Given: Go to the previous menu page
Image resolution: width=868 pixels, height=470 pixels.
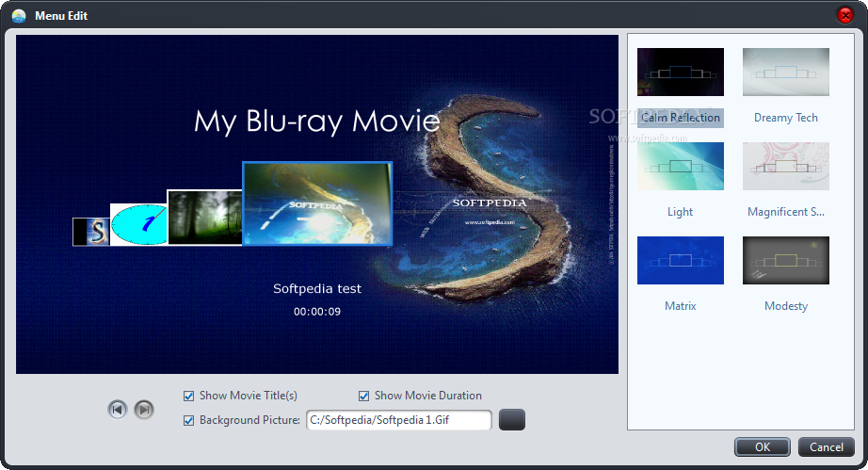Looking at the screenshot, I should coord(118,410).
